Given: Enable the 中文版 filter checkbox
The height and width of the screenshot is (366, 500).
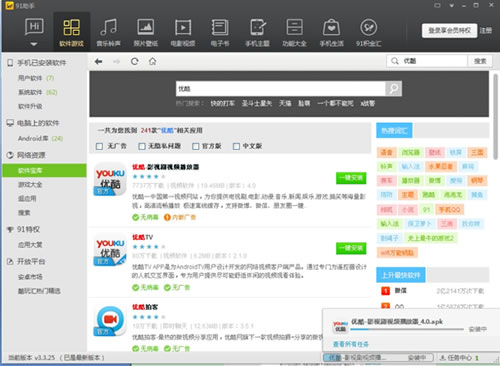Looking at the screenshot, I should pyautogui.click(x=236, y=146).
